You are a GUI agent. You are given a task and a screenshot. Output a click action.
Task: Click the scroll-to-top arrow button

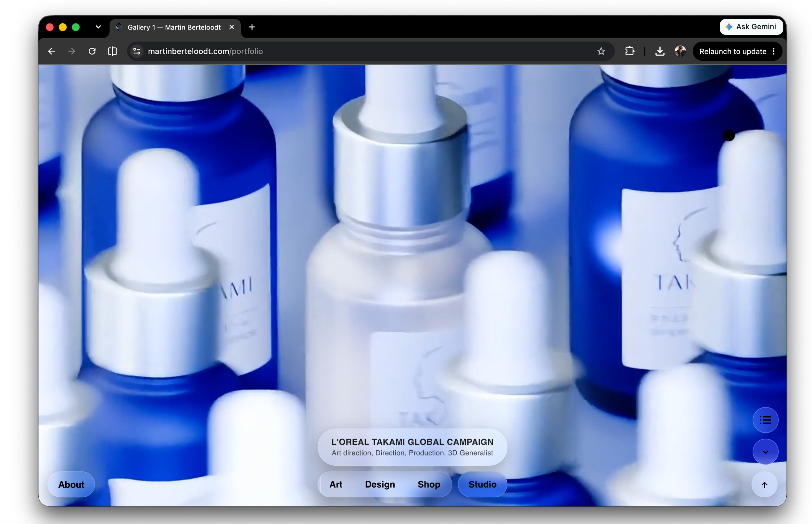(764, 484)
